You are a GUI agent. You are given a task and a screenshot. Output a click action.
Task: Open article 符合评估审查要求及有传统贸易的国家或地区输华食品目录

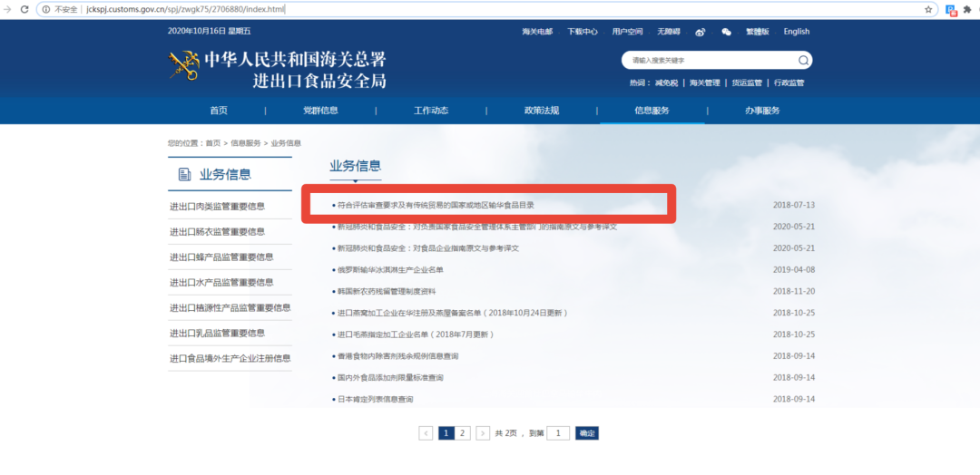click(x=436, y=205)
